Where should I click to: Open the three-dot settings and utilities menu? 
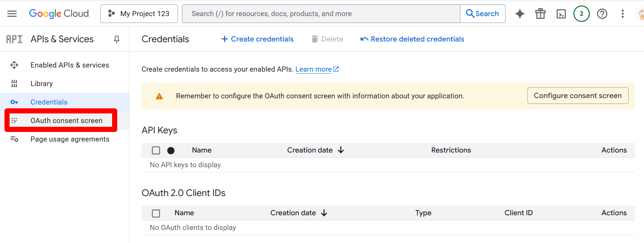coord(623,14)
